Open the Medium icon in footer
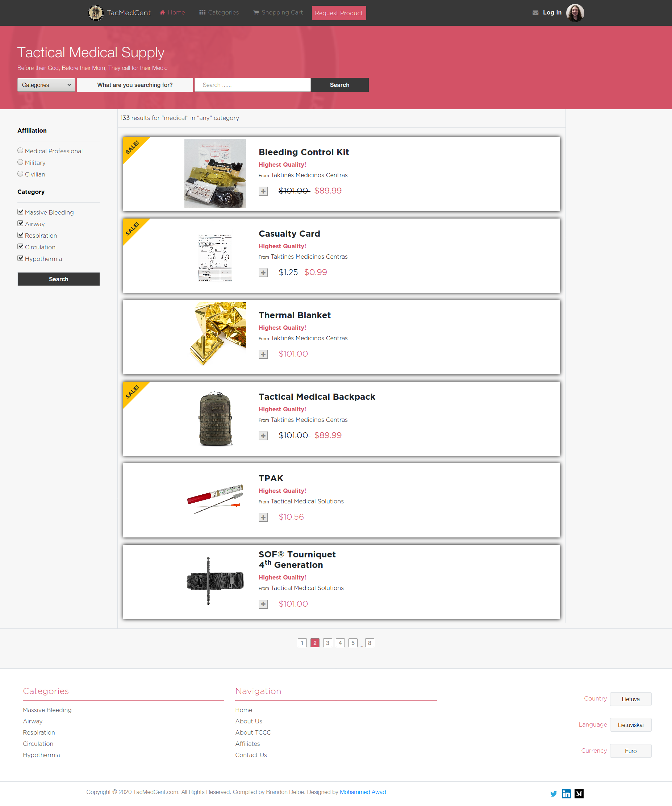Viewport: 672px width, 806px height. (x=579, y=794)
